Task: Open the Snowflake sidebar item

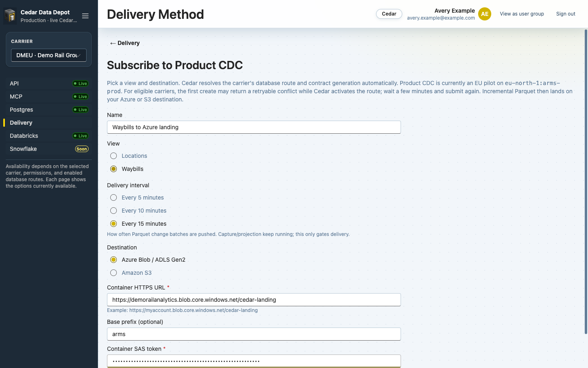Action: click(x=49, y=149)
